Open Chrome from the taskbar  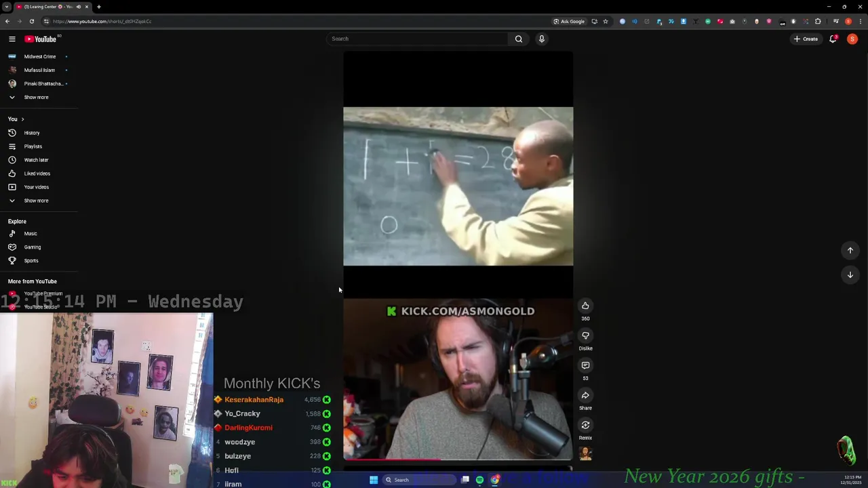coord(494,480)
